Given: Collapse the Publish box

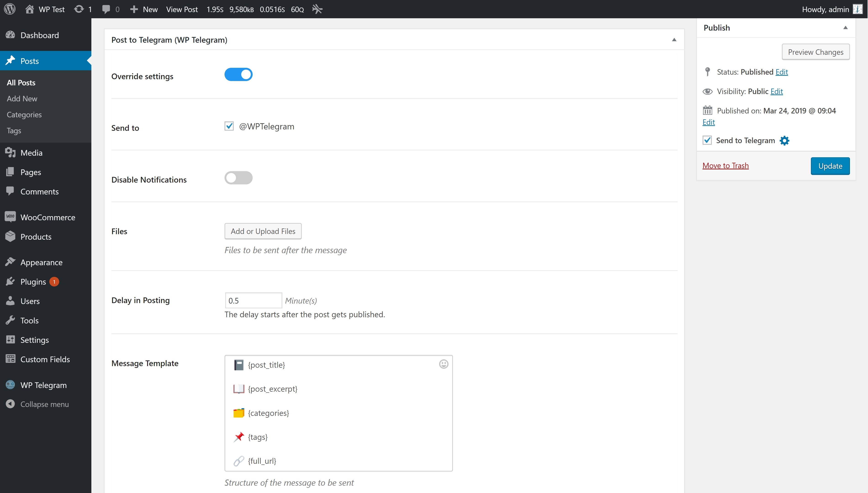Looking at the screenshot, I should coord(845,28).
